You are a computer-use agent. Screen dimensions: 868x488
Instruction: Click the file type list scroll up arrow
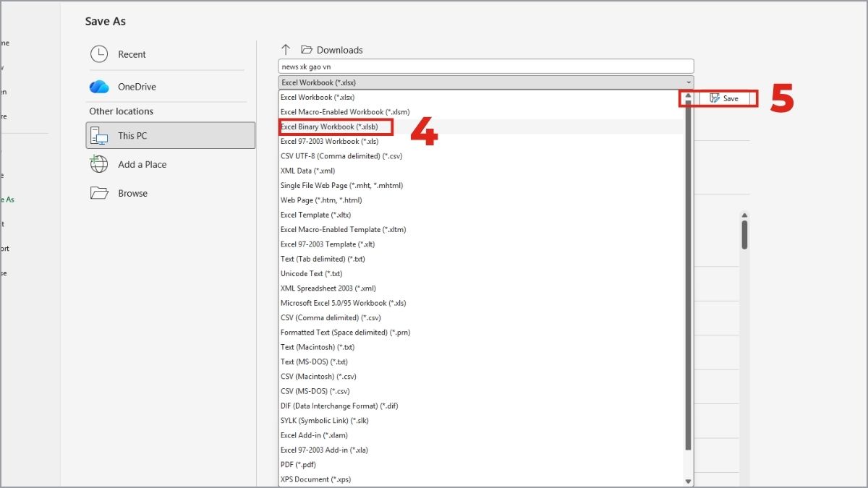tap(688, 96)
